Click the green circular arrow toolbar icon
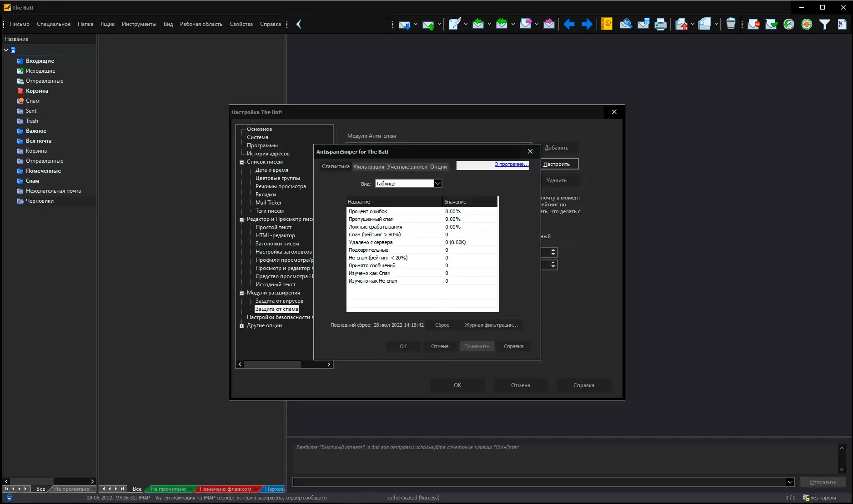This screenshot has width=853, height=504. coord(789,24)
